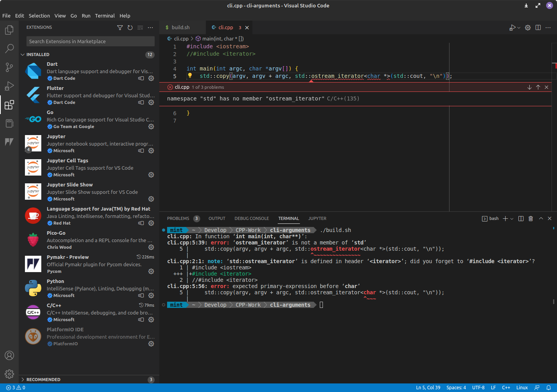557x392 pixels.
Task: Collapse the INSTALLED extensions section
Action: tap(23, 54)
